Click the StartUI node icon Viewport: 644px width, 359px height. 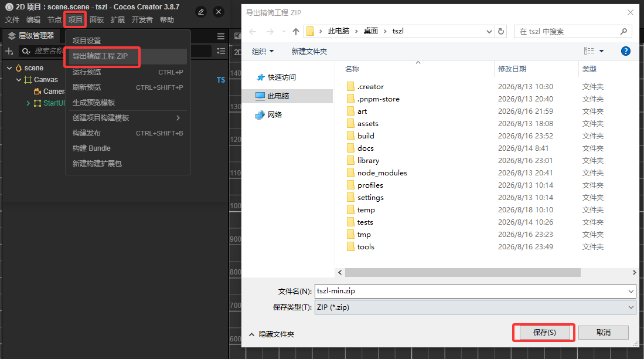pyautogui.click(x=38, y=103)
